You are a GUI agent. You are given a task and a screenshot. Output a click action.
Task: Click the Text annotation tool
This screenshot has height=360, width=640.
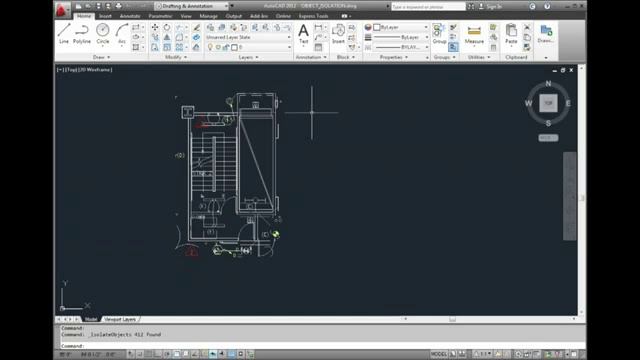303,33
